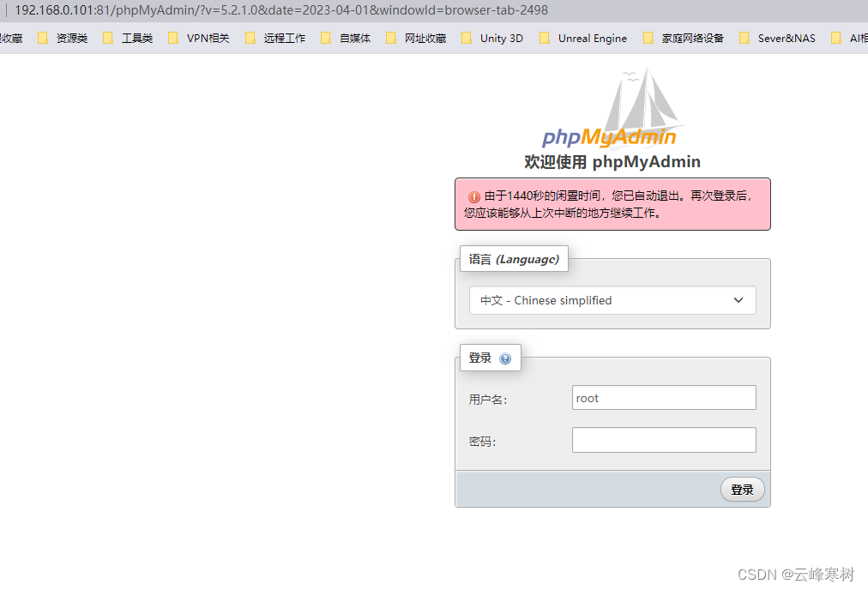This screenshot has width=868, height=590.
Task: Open the 自媒体 bookmark folder
Action: (x=346, y=39)
